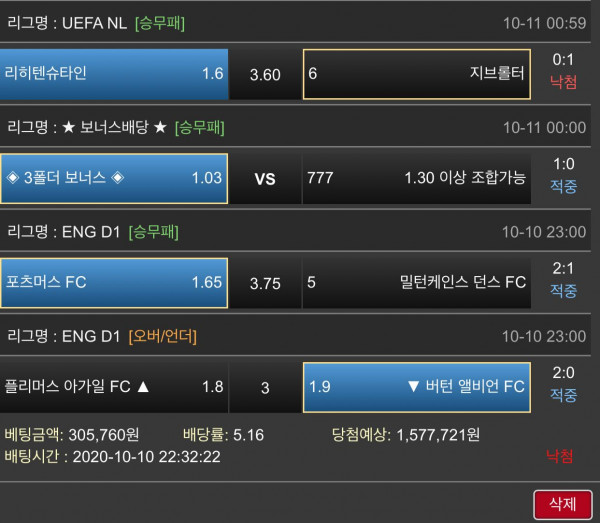
Task: Select 포츠머스 FC home win at 1.65
Action: 114,282
